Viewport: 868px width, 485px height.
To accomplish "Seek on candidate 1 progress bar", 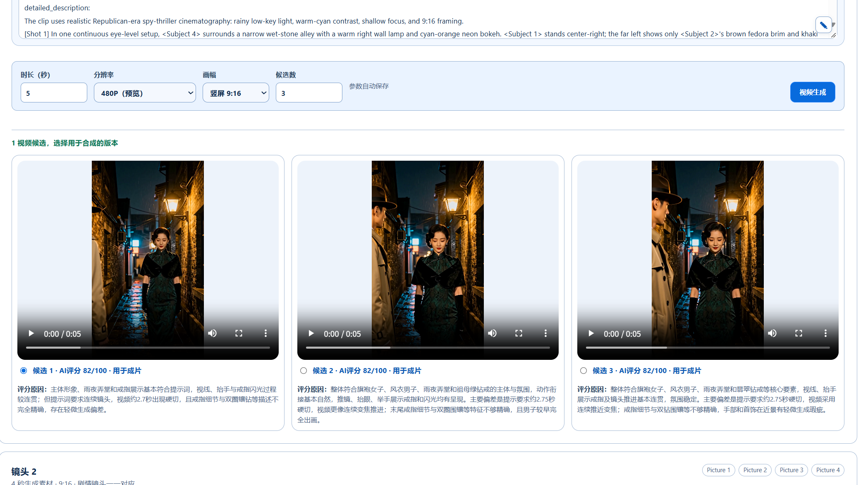I will click(148, 348).
